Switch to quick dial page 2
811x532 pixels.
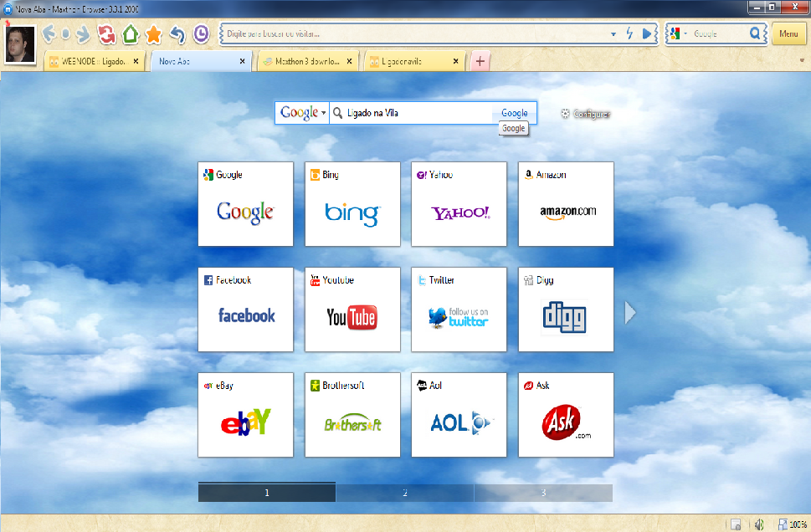tap(405, 493)
